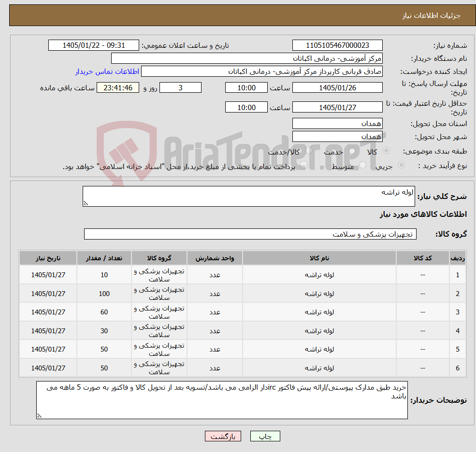The image size is (476, 452).
Task: Click the announcement date field 1405/01/22 - 09:31
Action: 93,45
